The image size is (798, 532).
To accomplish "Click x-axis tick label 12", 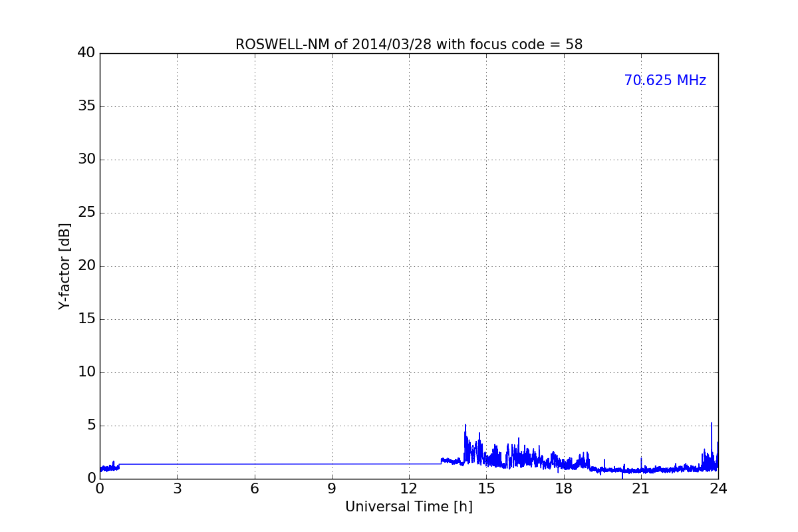I will click(409, 489).
